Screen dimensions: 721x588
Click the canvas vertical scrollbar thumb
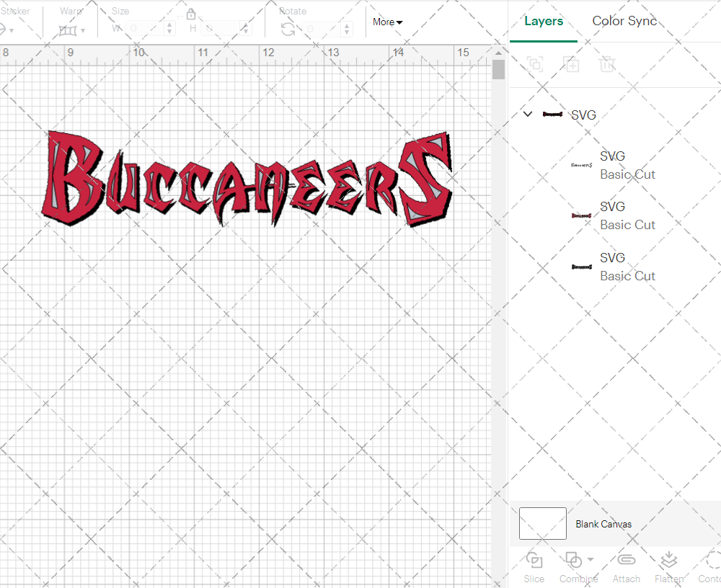pos(498,71)
